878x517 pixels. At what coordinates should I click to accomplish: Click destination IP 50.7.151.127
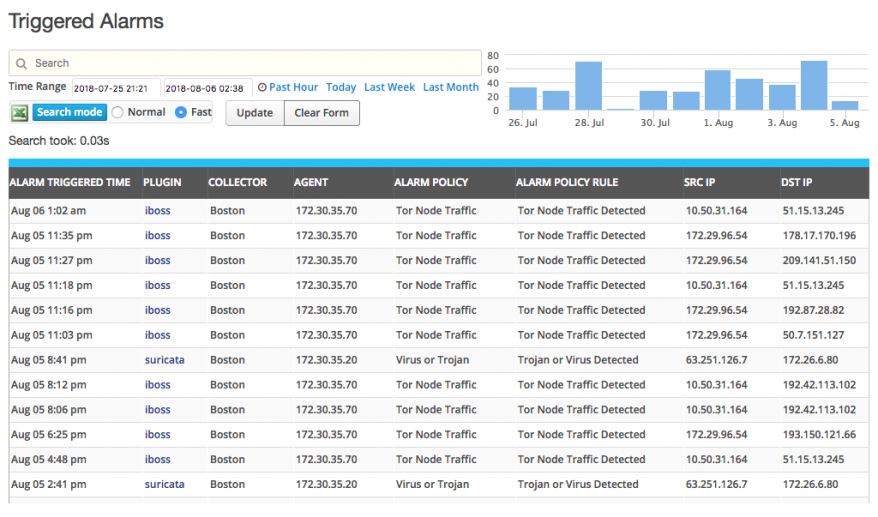tap(813, 335)
